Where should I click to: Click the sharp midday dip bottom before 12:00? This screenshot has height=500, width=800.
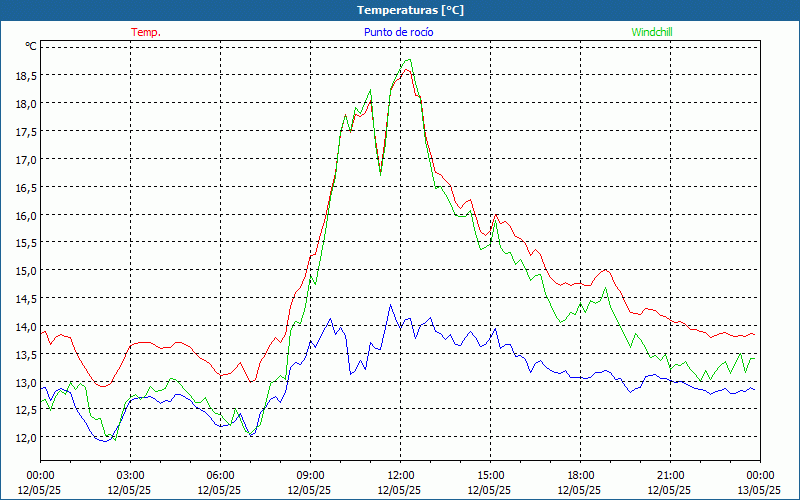pos(380,174)
